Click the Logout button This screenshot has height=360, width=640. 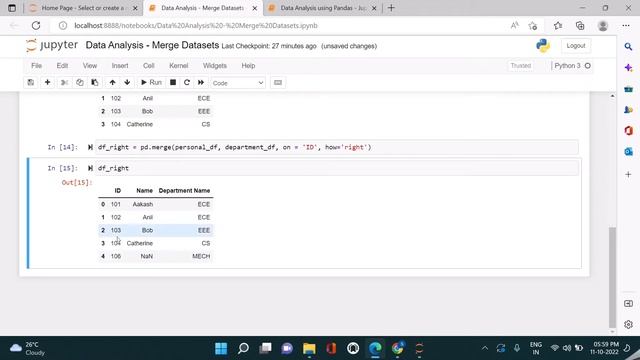coord(576,46)
